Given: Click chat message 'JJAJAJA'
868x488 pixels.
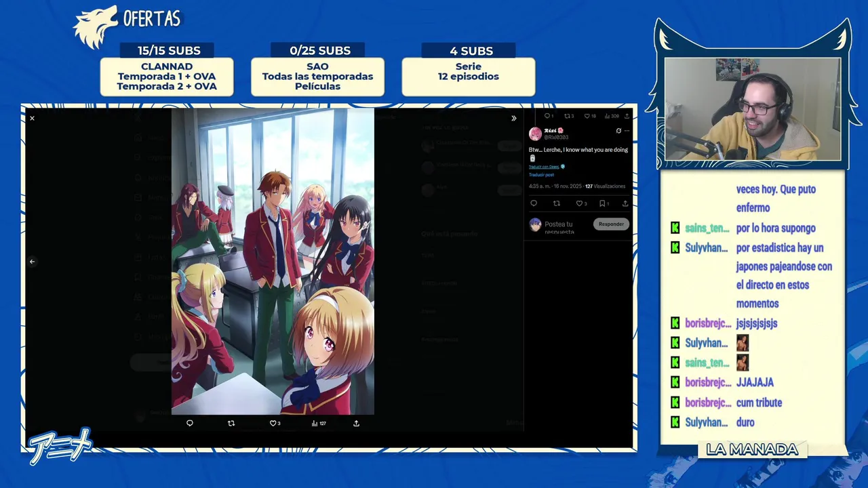Looking at the screenshot, I should (x=755, y=383).
